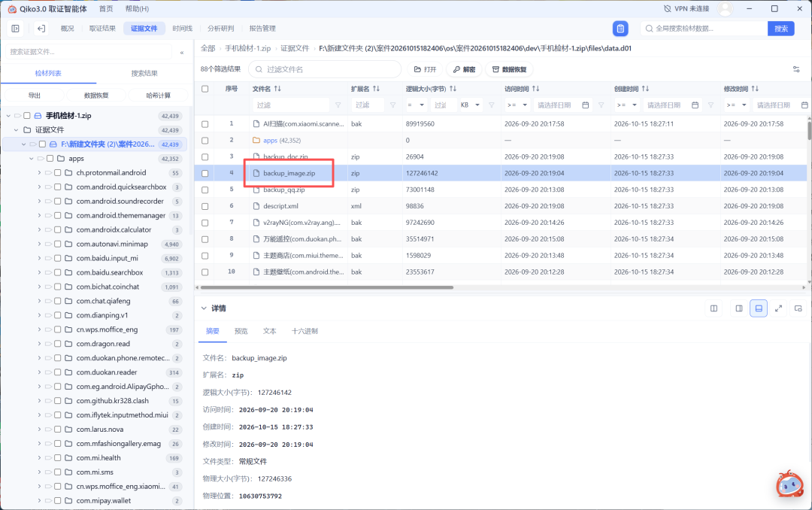Open the '=' size comparison operator dropdown
This screenshot has width=812, height=510.
pyautogui.click(x=415, y=105)
